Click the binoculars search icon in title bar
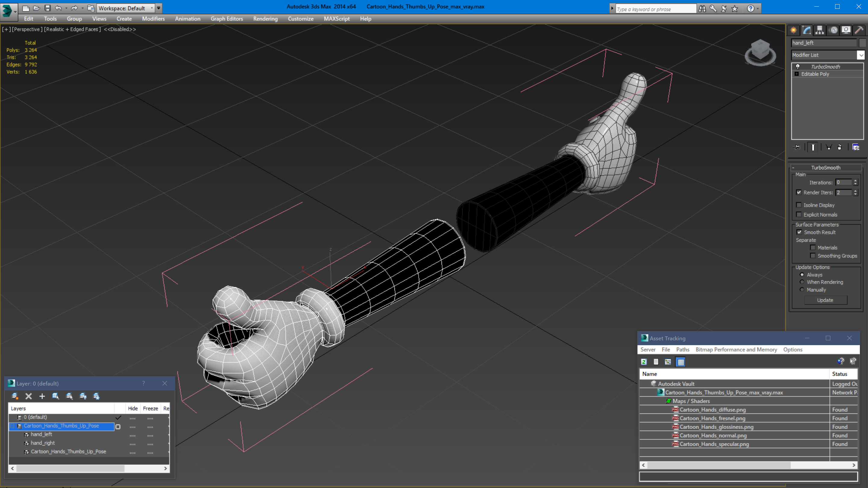Image resolution: width=868 pixels, height=488 pixels. (702, 9)
